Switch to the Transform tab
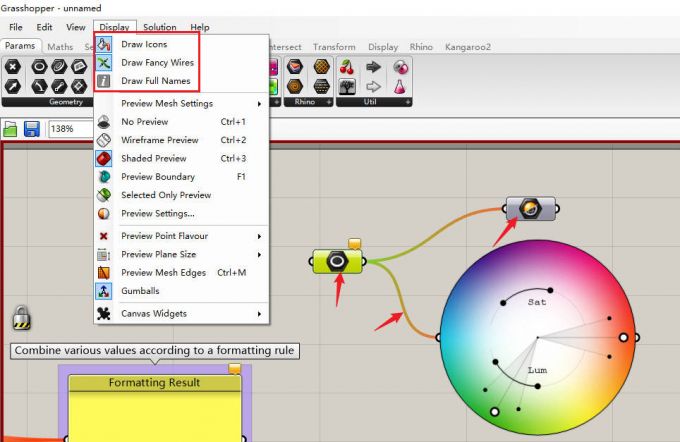680x442 pixels. (x=333, y=47)
